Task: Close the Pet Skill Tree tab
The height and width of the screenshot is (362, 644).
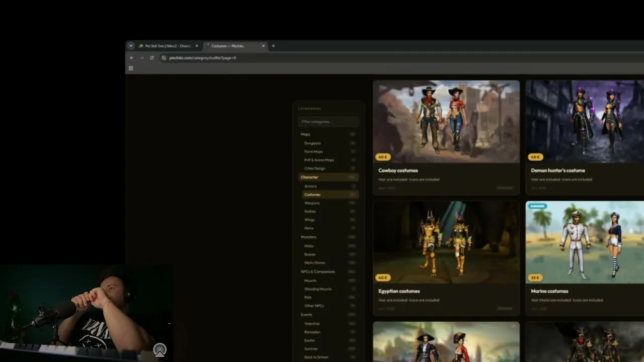Action: (197, 46)
